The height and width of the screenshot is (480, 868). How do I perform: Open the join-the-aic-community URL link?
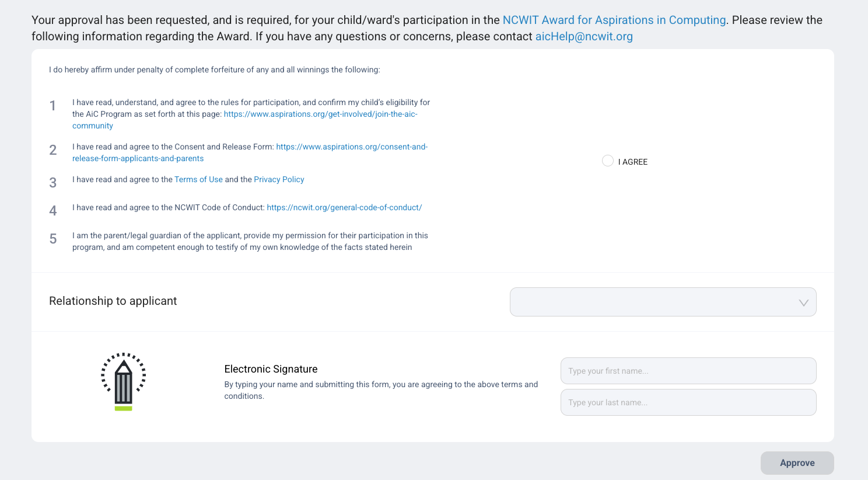[x=320, y=114]
